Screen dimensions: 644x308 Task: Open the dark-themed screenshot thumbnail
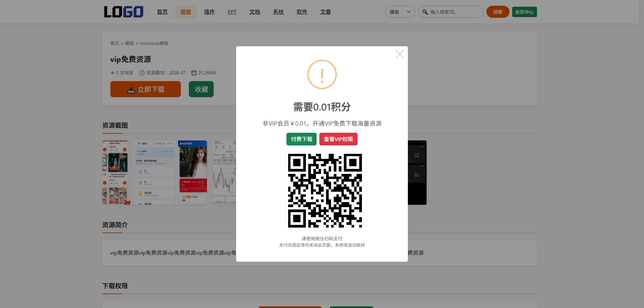pyautogui.click(x=417, y=173)
